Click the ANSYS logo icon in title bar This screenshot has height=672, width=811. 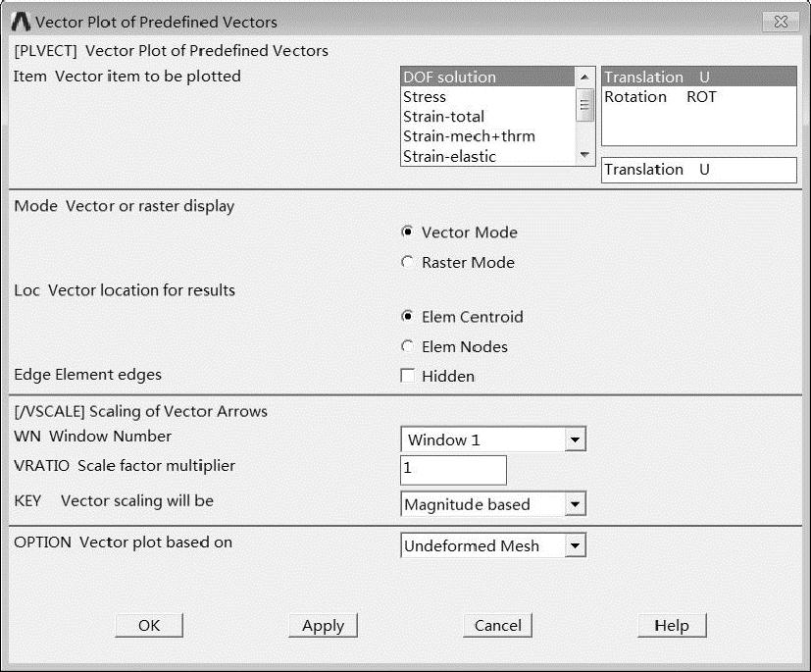[x=21, y=22]
